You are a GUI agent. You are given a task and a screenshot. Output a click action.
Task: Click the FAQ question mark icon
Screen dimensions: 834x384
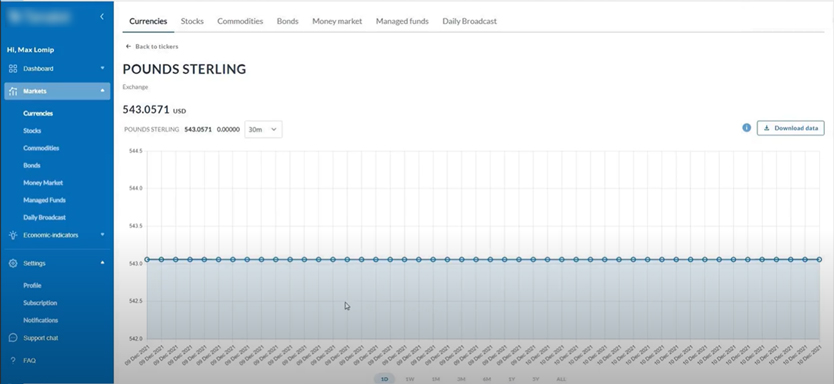pos(13,361)
